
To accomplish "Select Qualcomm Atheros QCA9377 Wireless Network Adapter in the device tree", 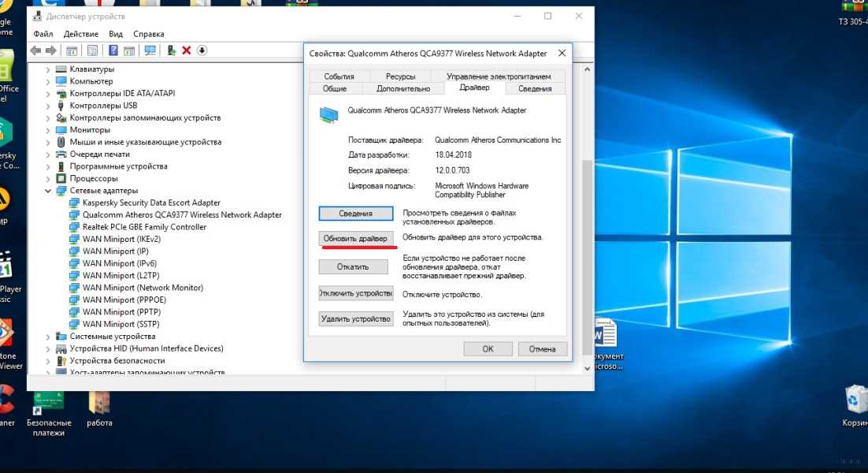I will point(182,215).
